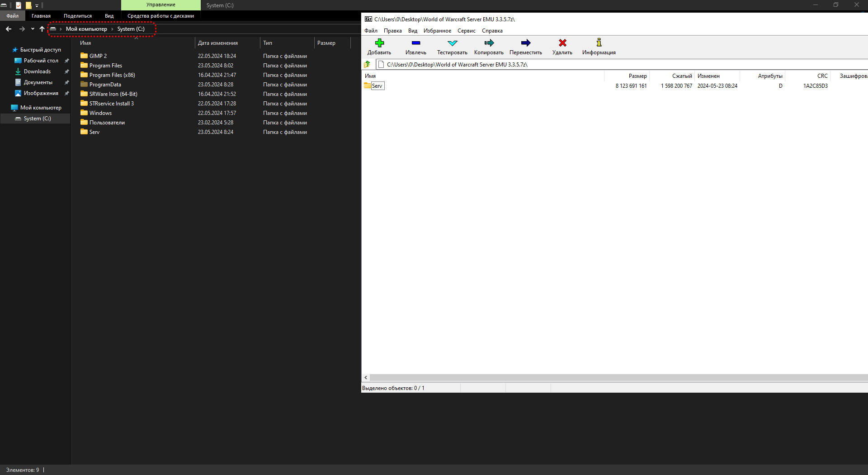Click the Explorer forward arrow
Viewport: 868px width, 475px height.
pos(22,29)
